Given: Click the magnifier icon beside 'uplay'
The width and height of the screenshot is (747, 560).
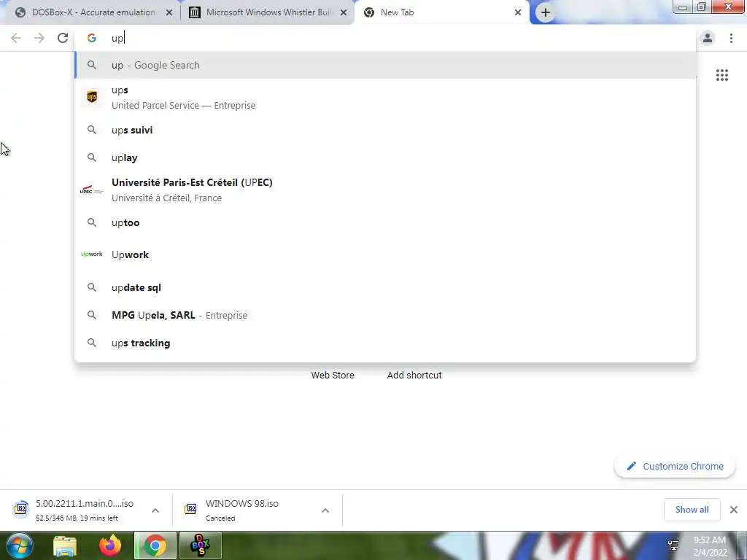Looking at the screenshot, I should pos(91,157).
